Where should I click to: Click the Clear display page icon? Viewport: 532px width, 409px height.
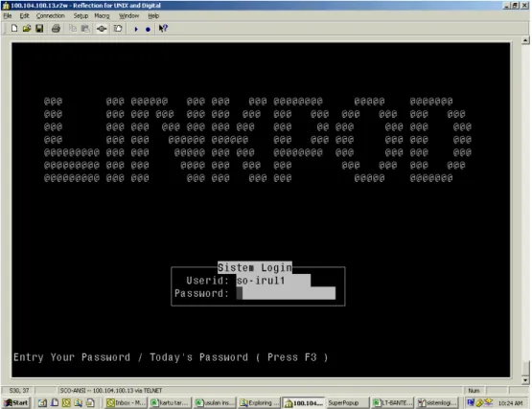[x=118, y=29]
